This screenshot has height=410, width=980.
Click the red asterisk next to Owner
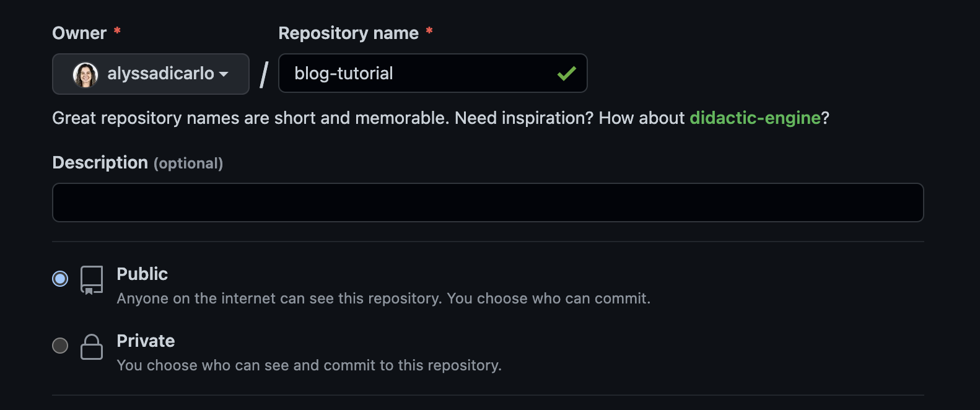(117, 31)
